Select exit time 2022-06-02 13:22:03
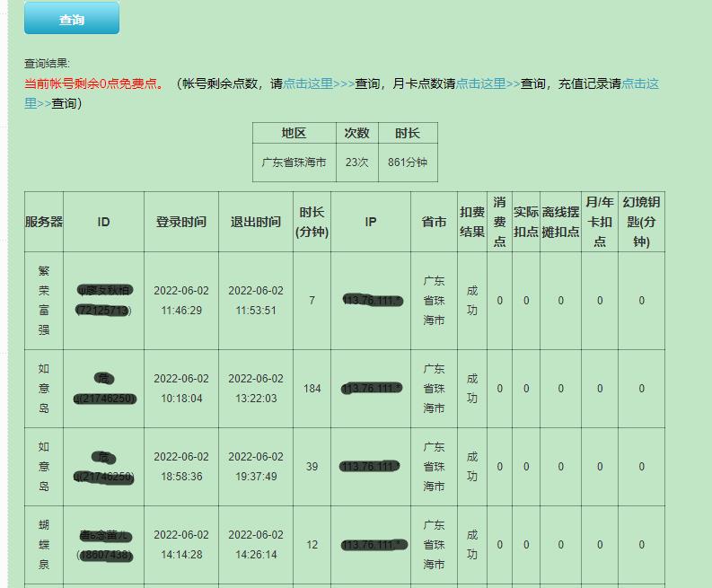This screenshot has height=588, width=712. (x=256, y=388)
